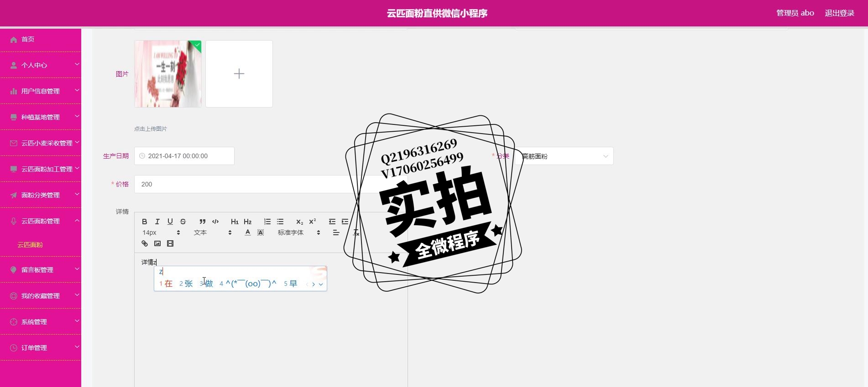Apply subscript formatting
Screen dimensions: 868x387
[x=299, y=222]
